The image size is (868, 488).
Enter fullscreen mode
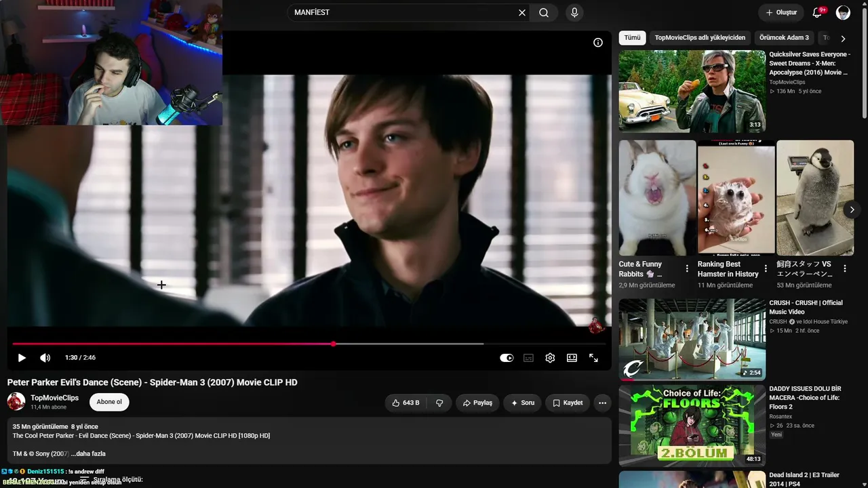[x=593, y=358]
